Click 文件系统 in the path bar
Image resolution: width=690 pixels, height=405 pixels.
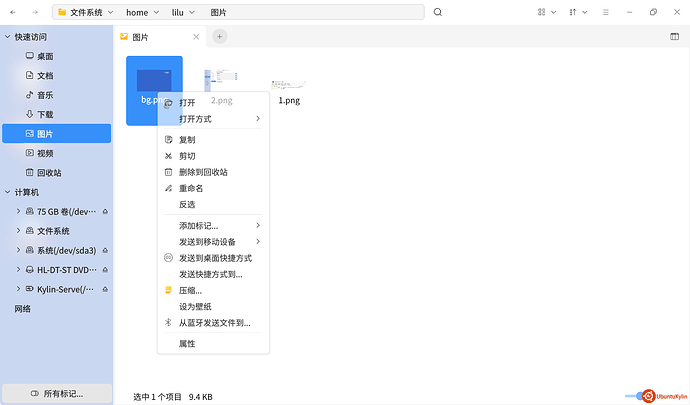86,12
